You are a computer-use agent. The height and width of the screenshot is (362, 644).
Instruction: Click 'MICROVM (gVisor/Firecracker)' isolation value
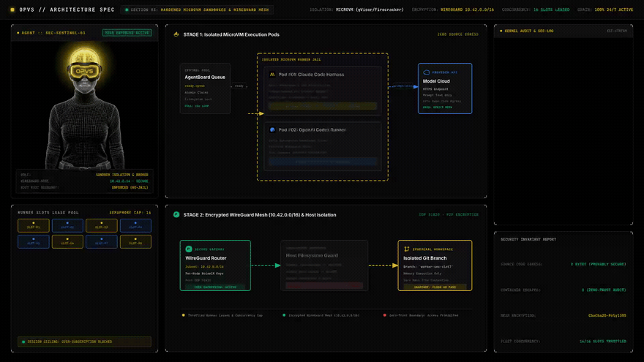370,10
